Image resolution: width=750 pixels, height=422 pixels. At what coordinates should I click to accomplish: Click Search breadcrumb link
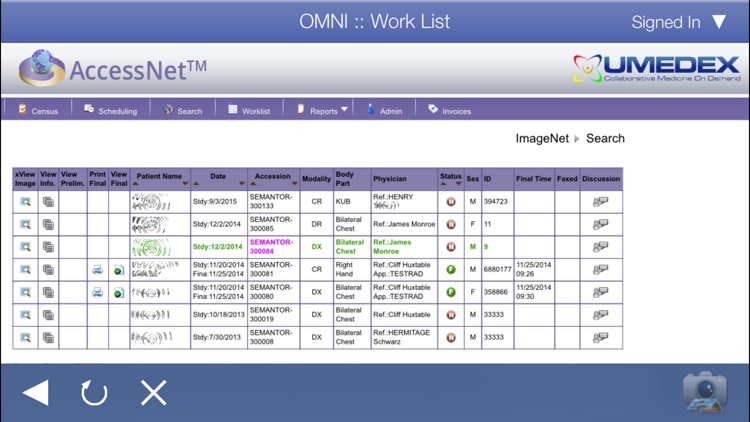[605, 138]
